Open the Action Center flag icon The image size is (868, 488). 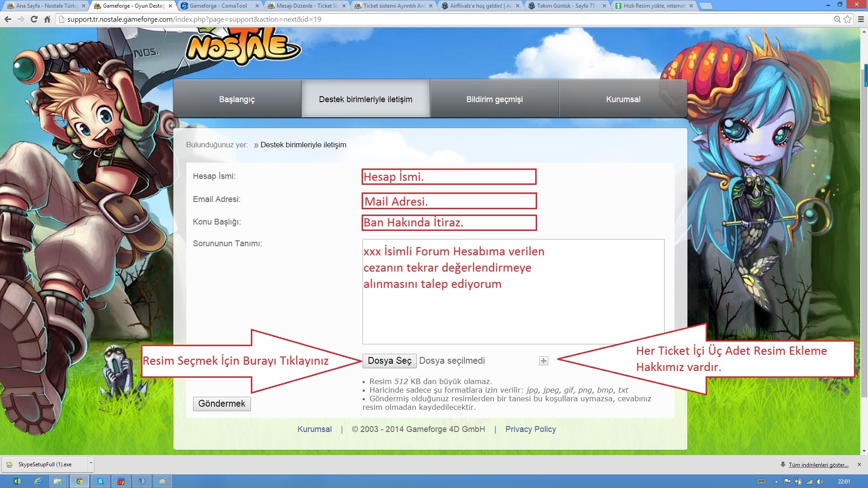787,482
